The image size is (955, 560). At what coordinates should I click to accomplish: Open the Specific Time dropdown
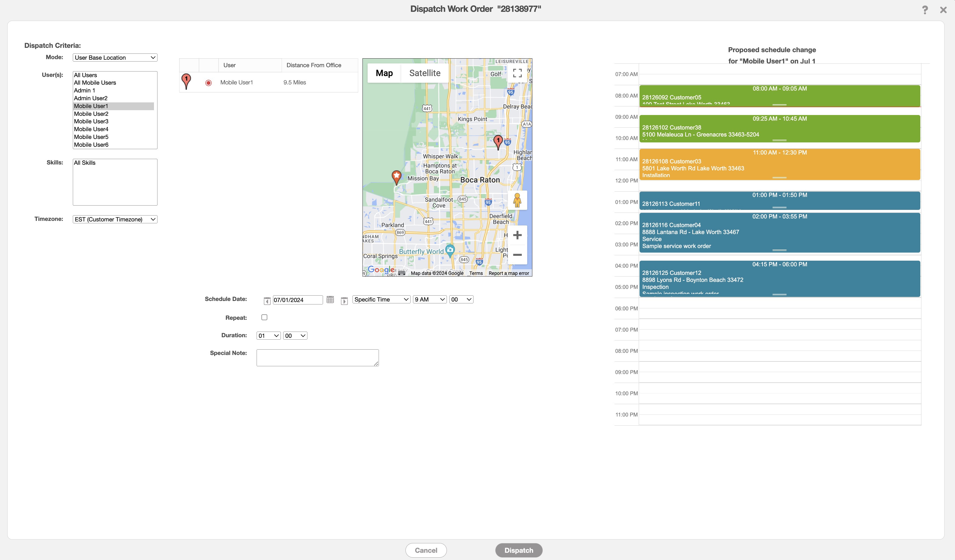(381, 299)
